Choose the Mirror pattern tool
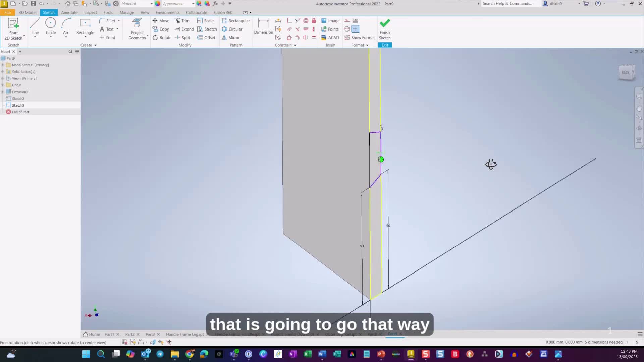Viewport: 644px width, 362px height. [x=230, y=38]
